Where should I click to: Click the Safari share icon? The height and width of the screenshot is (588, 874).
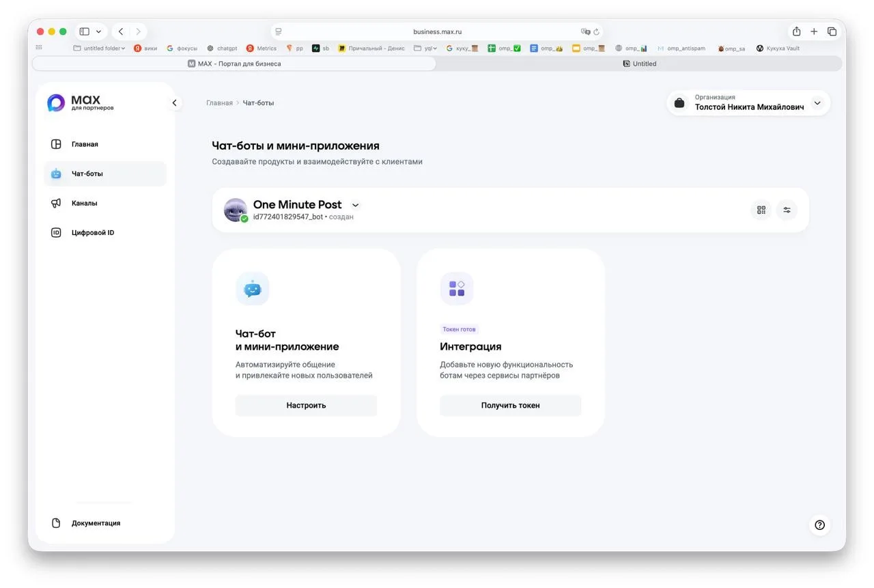pyautogui.click(x=796, y=31)
